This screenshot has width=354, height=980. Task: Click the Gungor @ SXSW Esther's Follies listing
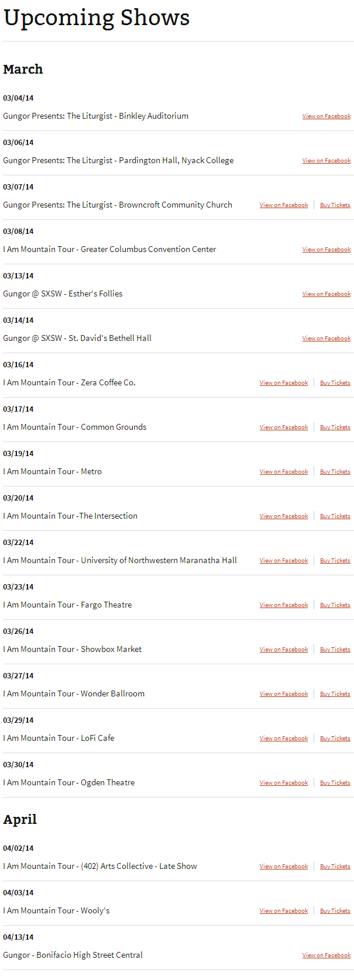(x=63, y=294)
